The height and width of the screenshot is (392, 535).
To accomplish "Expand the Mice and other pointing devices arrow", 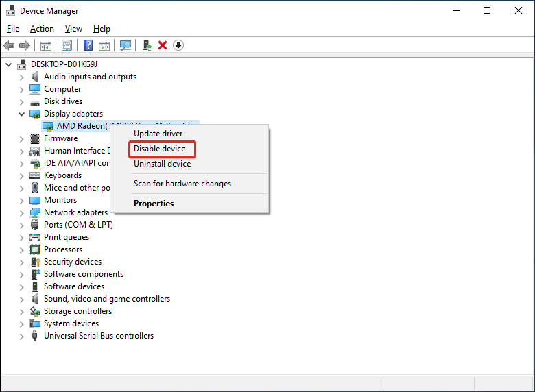I will (21, 188).
